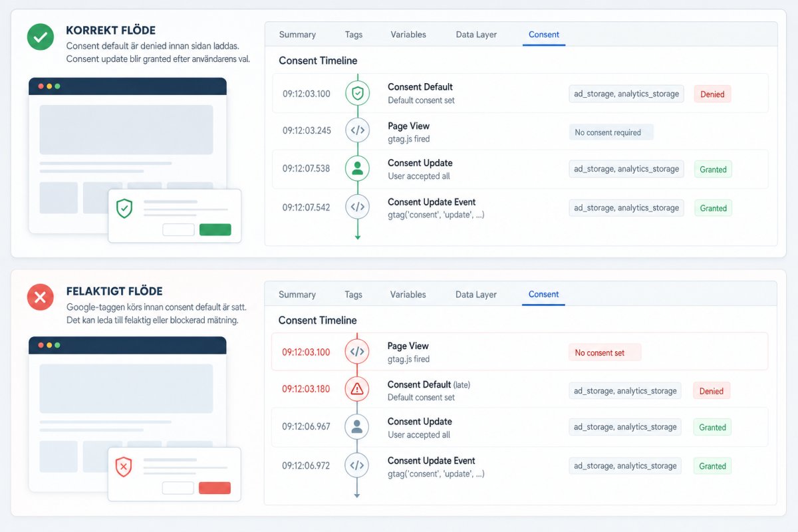Click the Granted badge at 09:12:07.542
Viewport: 798px width, 532px height.
coord(713,207)
